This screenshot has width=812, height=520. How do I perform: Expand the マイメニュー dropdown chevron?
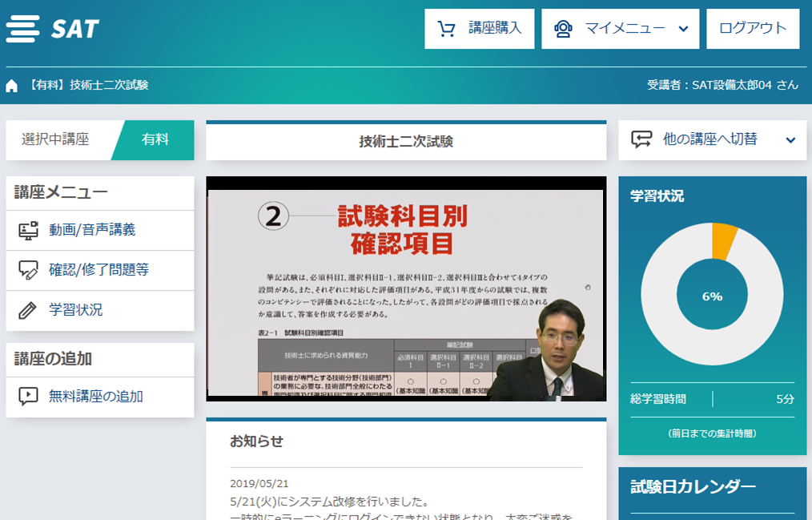click(x=684, y=29)
